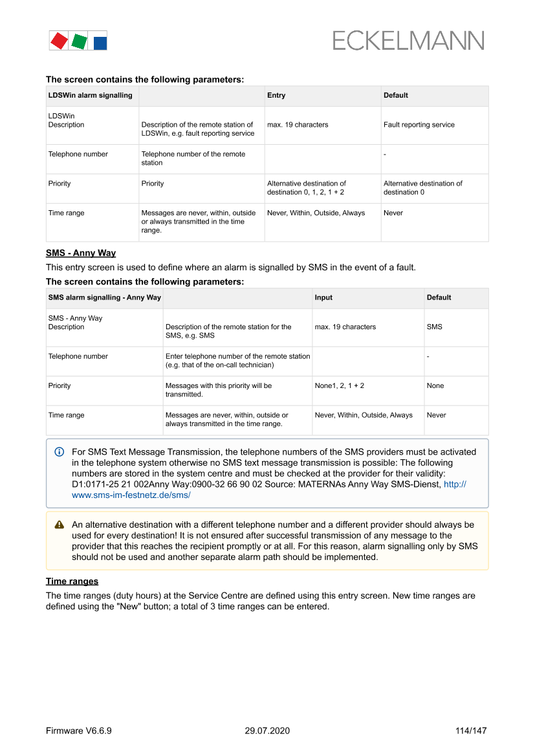This screenshot has width=535, height=756.
Task: Click the date 29.07.2020 in footer
Action: coord(267,731)
